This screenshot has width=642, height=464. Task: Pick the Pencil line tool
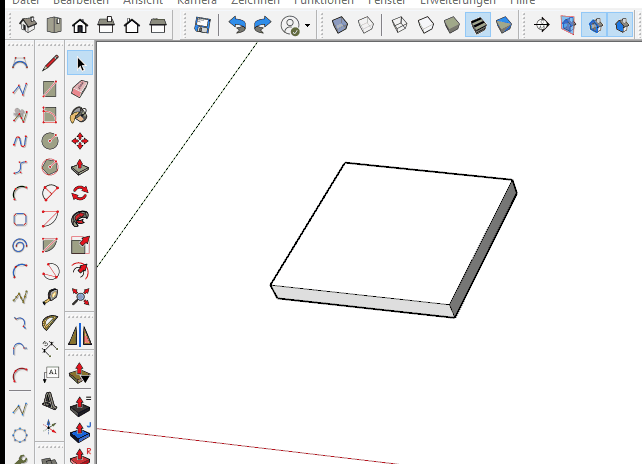50,64
